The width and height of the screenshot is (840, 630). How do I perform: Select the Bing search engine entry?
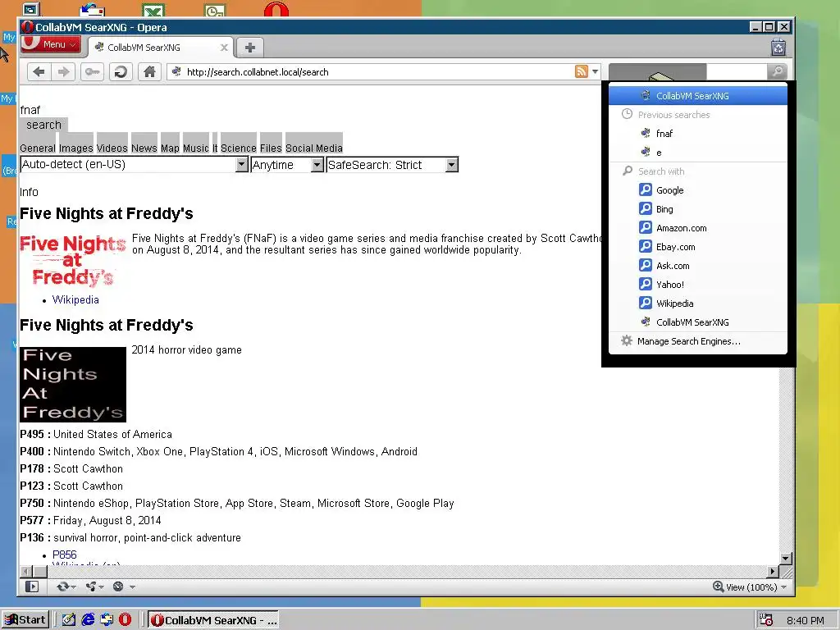[x=697, y=209]
